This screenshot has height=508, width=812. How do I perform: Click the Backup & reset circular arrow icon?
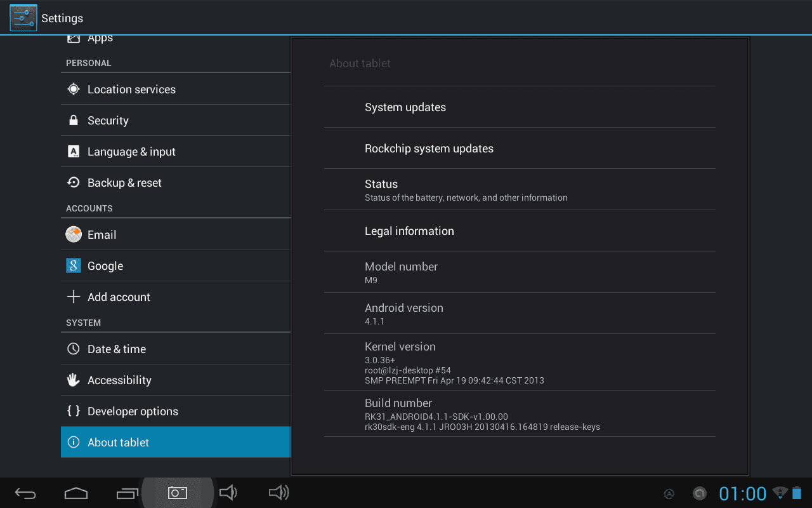tap(74, 182)
